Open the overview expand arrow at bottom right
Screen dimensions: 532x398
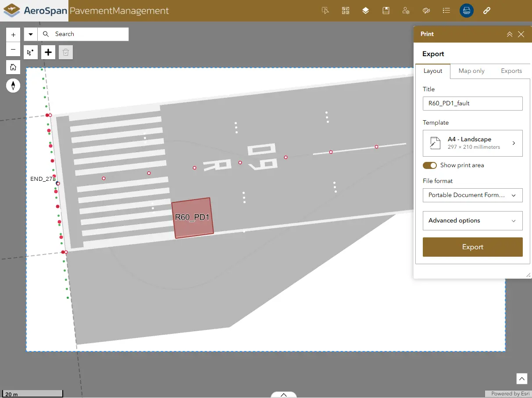pos(521,378)
